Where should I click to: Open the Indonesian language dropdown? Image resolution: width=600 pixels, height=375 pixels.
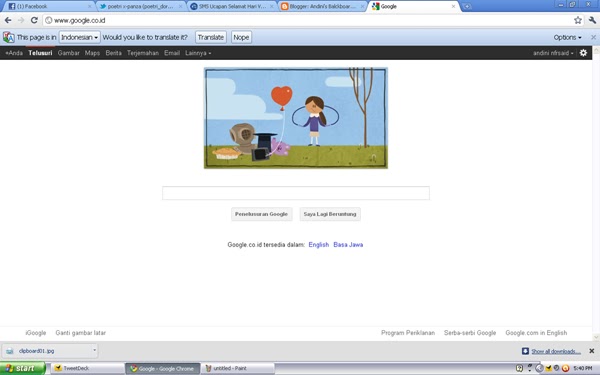point(80,37)
